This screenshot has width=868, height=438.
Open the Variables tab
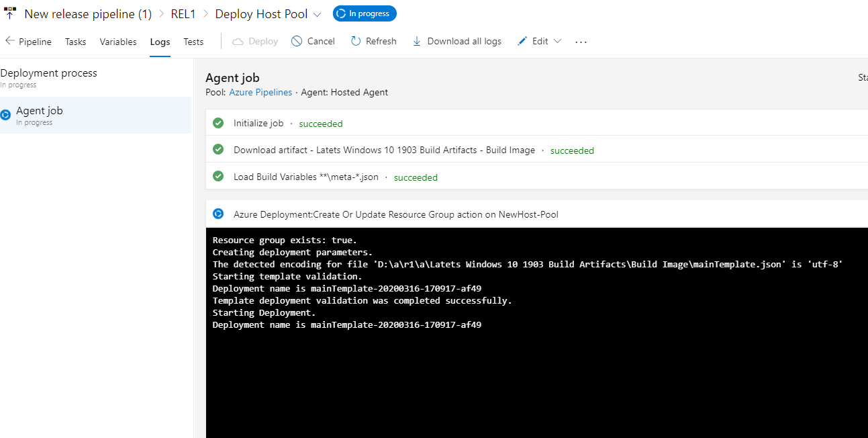click(117, 41)
